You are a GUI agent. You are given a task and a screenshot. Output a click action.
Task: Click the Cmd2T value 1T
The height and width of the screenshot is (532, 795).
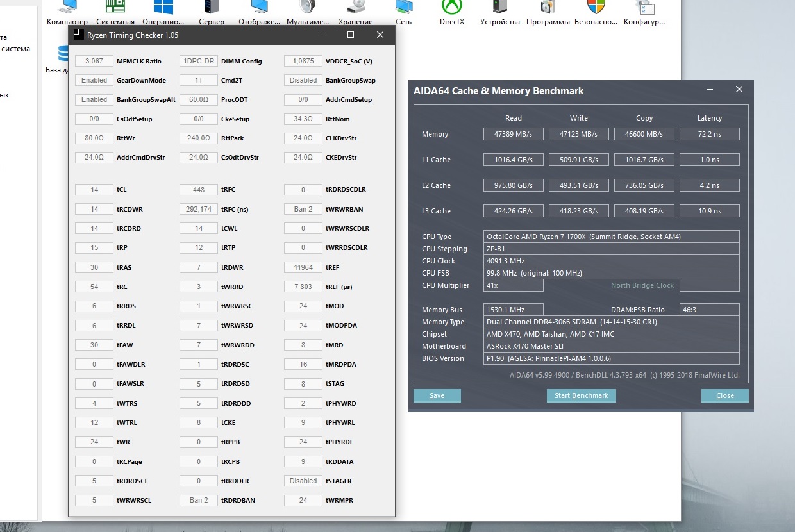(199, 81)
